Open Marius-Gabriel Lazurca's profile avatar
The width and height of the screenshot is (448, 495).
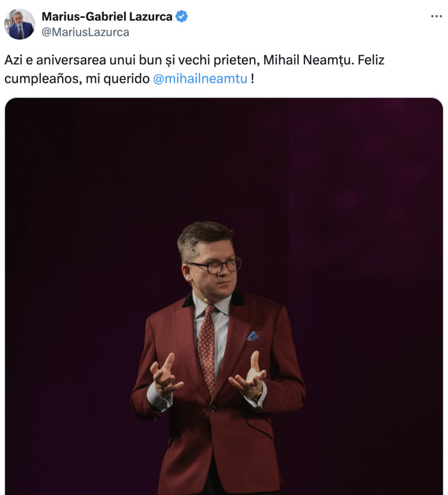click(x=20, y=24)
